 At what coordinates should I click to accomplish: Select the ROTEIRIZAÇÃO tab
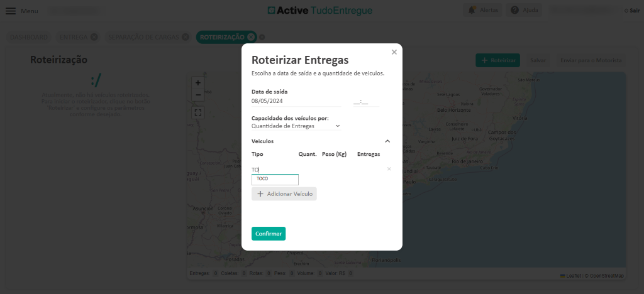(222, 37)
